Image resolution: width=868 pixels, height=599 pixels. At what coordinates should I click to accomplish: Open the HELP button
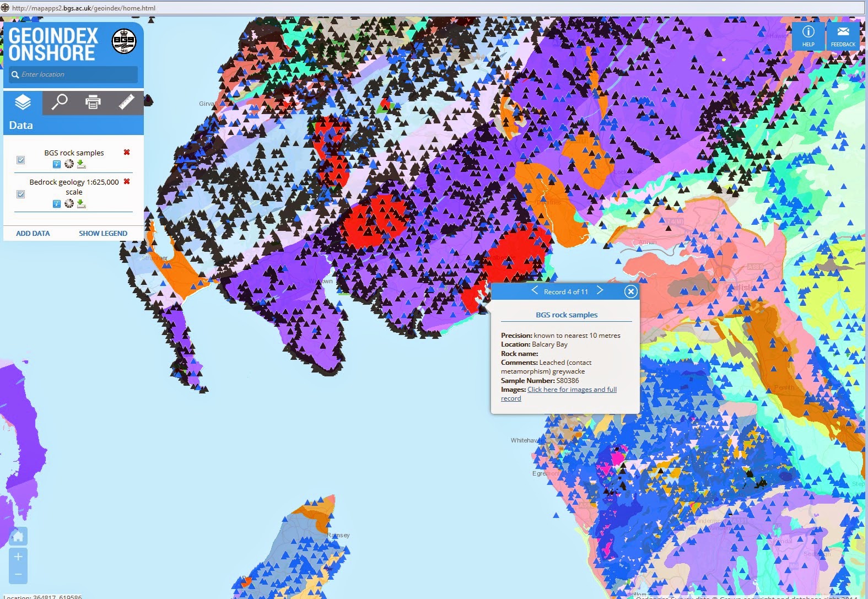pos(808,36)
